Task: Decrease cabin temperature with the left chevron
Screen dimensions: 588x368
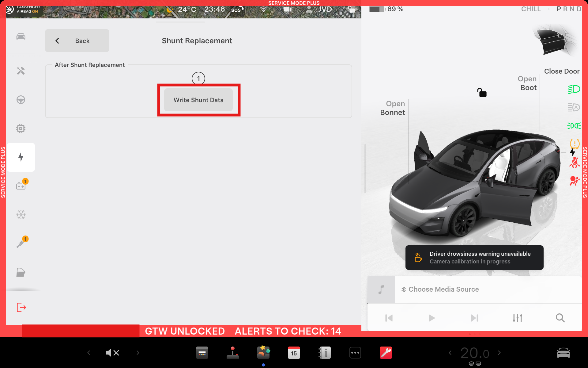Action: (450, 353)
